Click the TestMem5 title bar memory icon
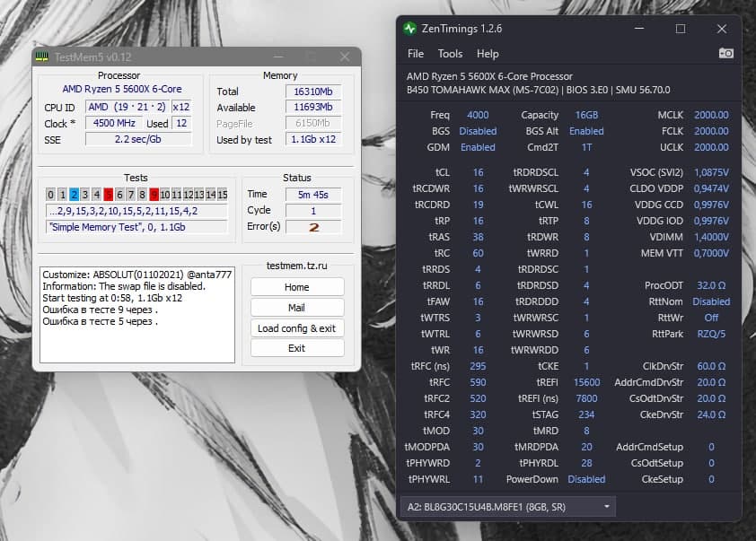Image resolution: width=756 pixels, height=541 pixels. tap(42, 57)
